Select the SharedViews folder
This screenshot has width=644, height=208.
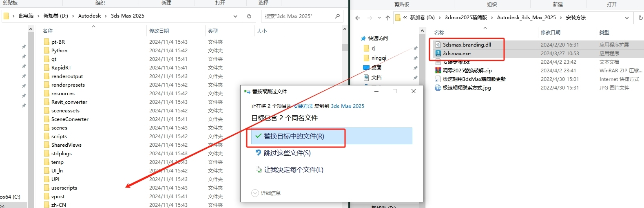tap(66, 145)
